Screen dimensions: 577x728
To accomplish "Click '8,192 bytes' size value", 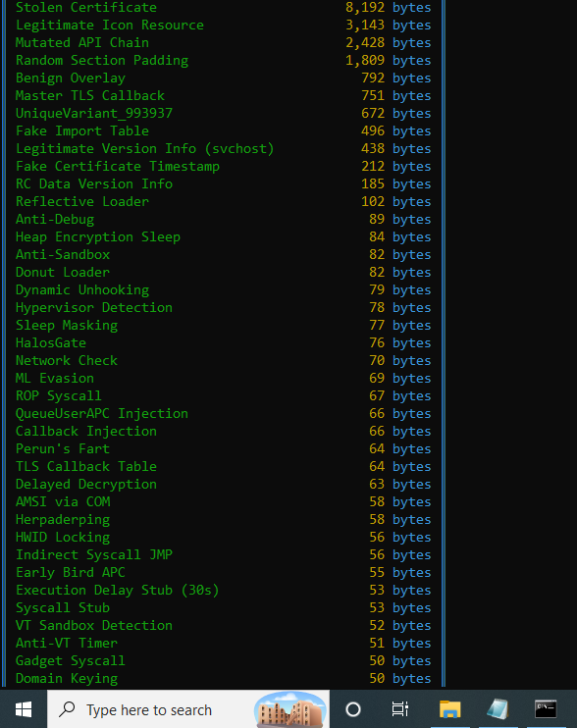I will (x=388, y=8).
